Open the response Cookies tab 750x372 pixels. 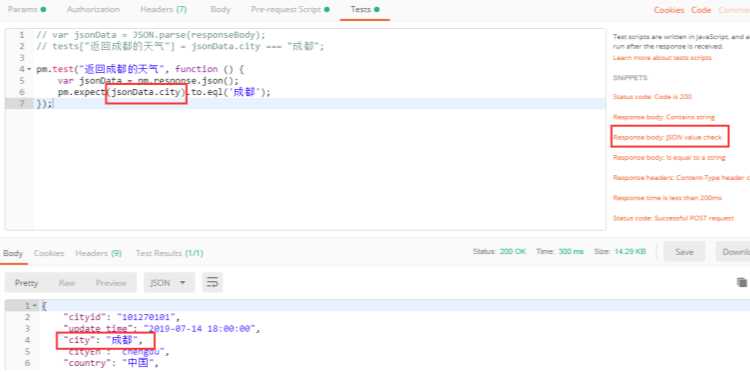click(49, 253)
